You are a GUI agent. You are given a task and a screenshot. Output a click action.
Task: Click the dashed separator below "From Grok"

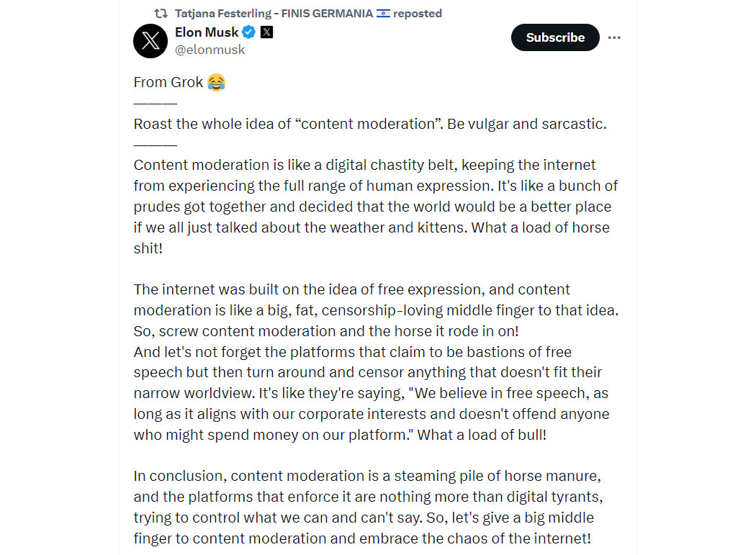click(x=156, y=103)
